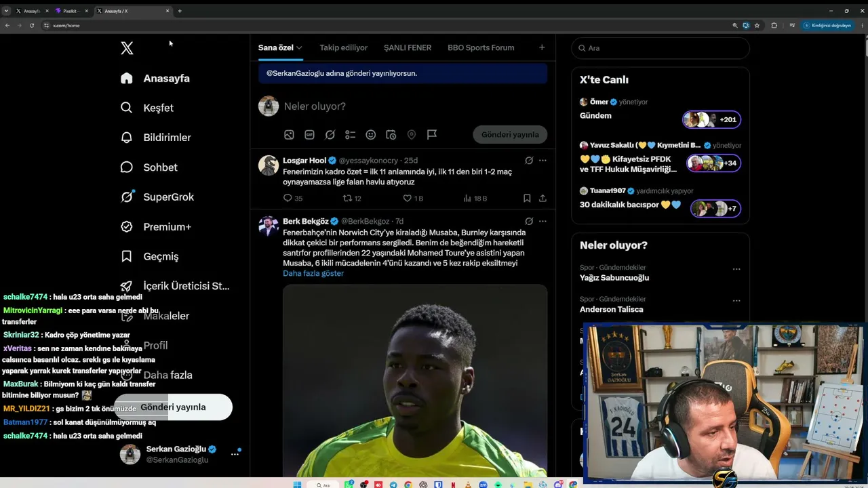
Task: Open options for Anderson Talisca trend
Action: [x=736, y=301]
